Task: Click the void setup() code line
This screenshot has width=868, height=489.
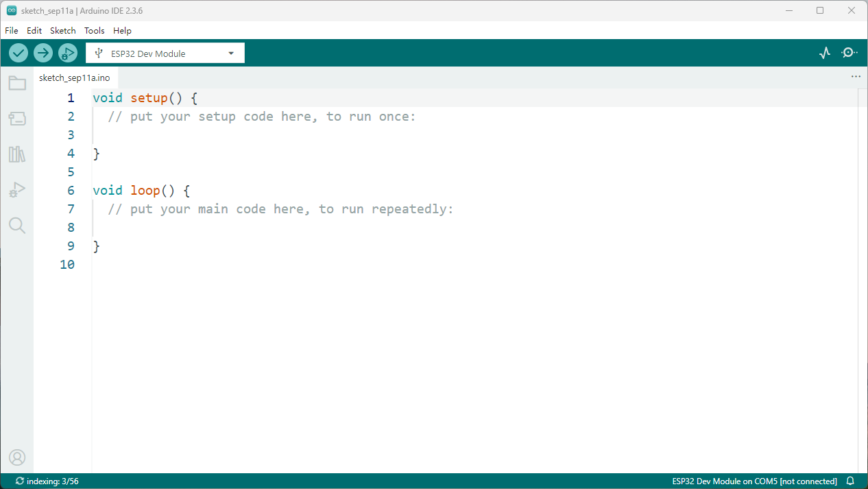Action: tap(145, 98)
